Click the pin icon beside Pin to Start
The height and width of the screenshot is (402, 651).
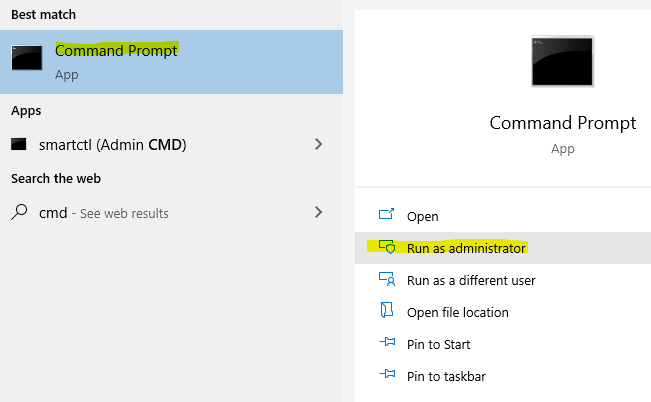tap(387, 344)
